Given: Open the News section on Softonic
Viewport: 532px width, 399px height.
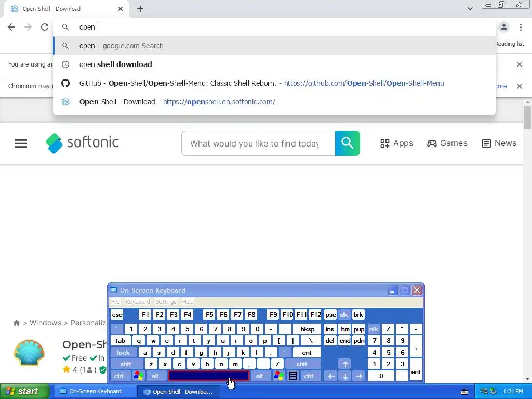Looking at the screenshot, I should (499, 143).
